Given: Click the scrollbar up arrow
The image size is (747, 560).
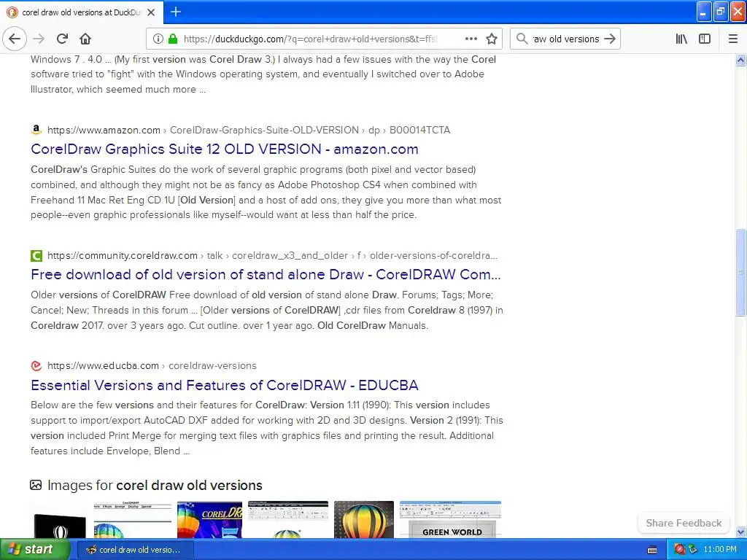Looking at the screenshot, I should click(740, 60).
